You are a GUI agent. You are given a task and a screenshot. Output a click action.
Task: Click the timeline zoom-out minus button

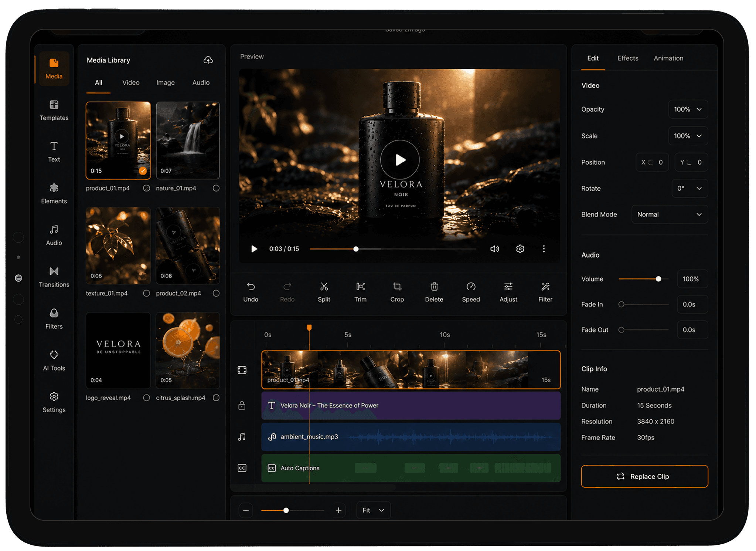pyautogui.click(x=246, y=510)
